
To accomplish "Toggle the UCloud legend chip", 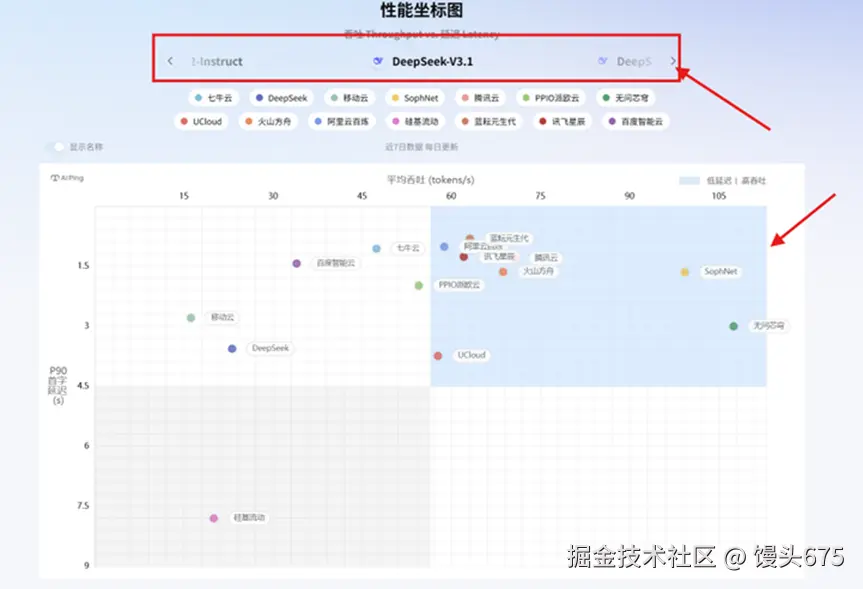I will (x=201, y=122).
